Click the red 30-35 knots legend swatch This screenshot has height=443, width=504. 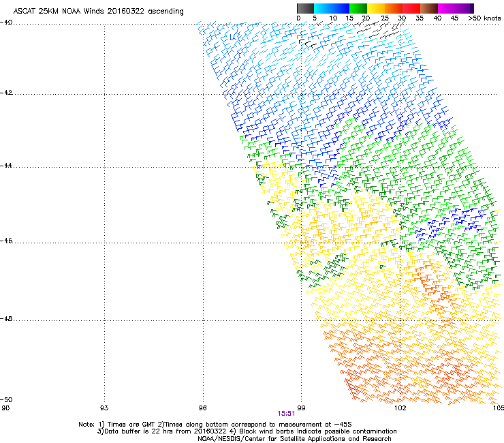pos(411,8)
